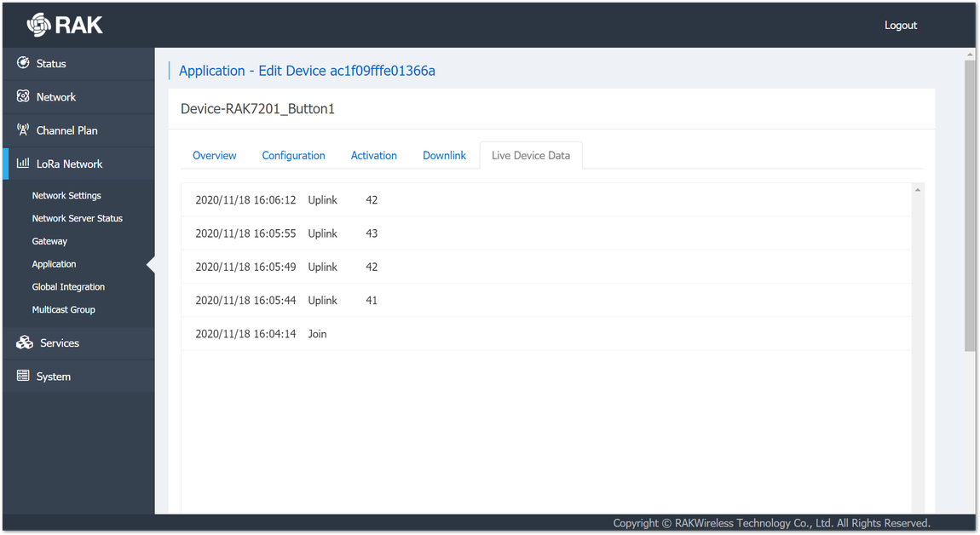Open Network Server Status page

click(77, 218)
